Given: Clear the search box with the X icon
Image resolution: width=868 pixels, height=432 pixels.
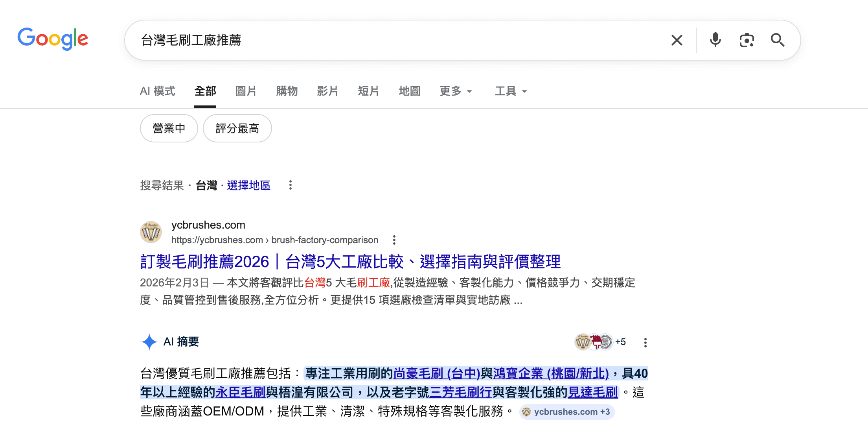Looking at the screenshot, I should [677, 40].
